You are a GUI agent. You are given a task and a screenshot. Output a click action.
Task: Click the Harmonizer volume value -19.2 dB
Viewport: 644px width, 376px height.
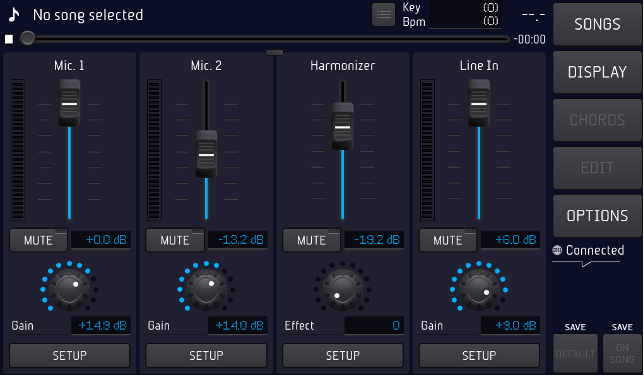point(374,240)
